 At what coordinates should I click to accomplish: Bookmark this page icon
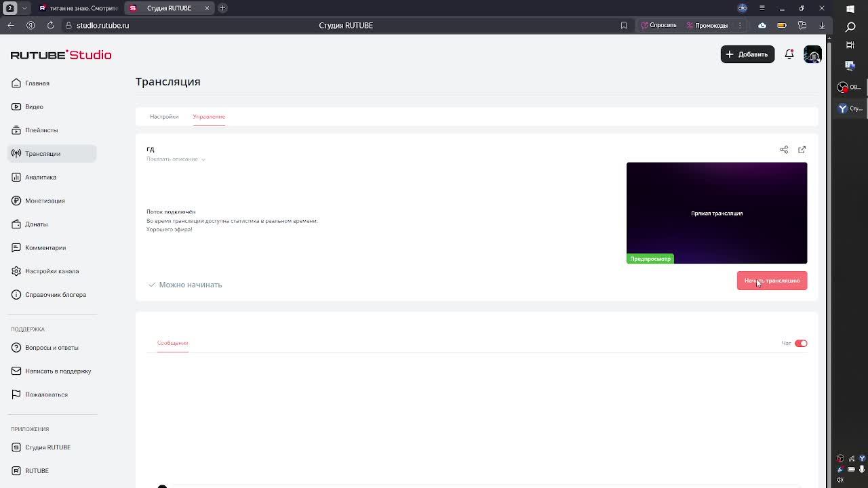coord(624,26)
